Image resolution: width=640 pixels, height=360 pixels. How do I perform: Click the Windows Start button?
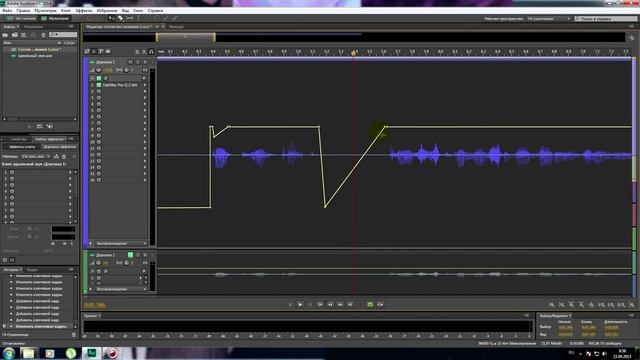click(x=9, y=353)
